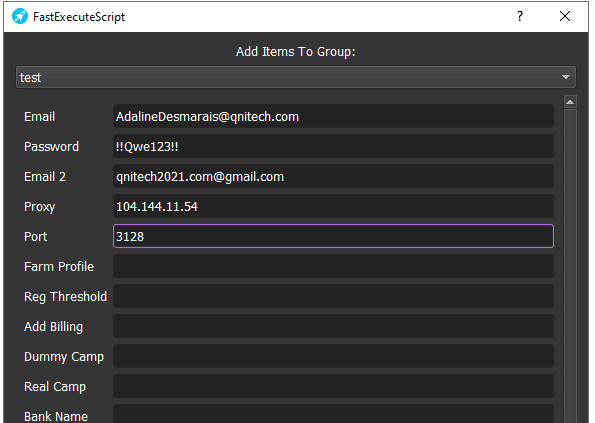Image resolution: width=595 pixels, height=423 pixels.
Task: Open the group dropdown showing test
Action: click(296, 77)
